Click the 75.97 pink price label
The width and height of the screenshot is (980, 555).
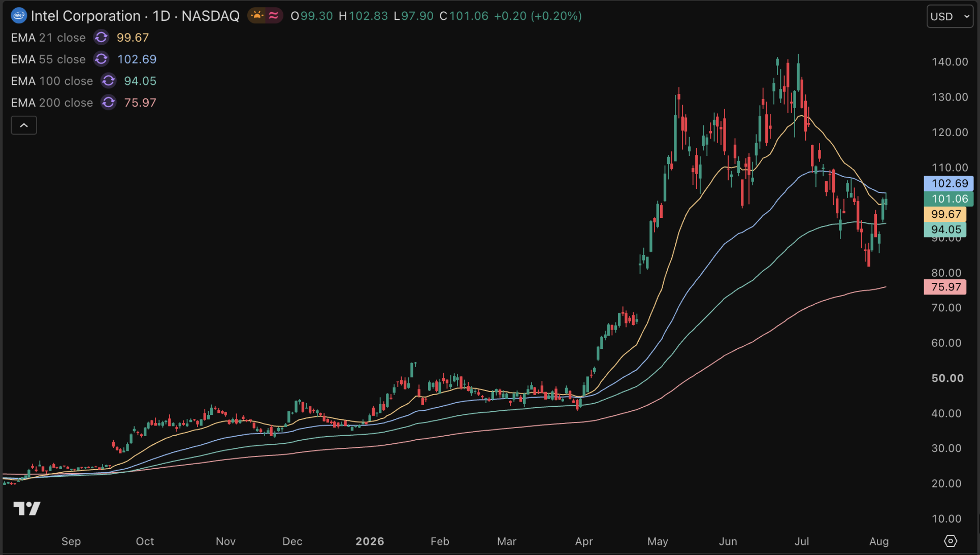click(x=945, y=287)
